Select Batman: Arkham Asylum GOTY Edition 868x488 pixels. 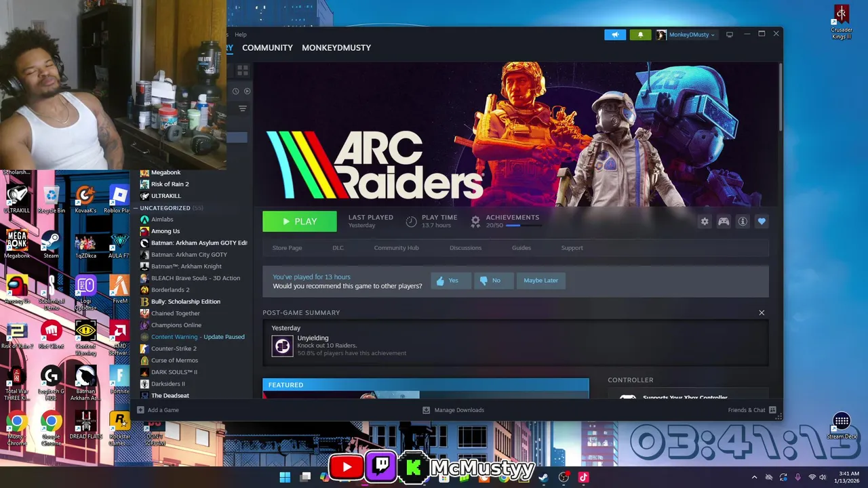(199, 243)
